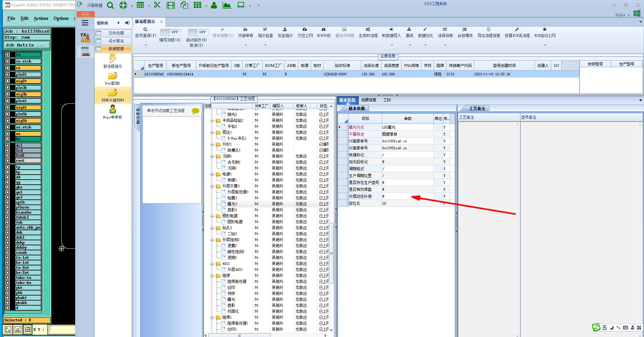Click the green user silhouette icon
This screenshot has height=337, width=644.
coord(214,5)
